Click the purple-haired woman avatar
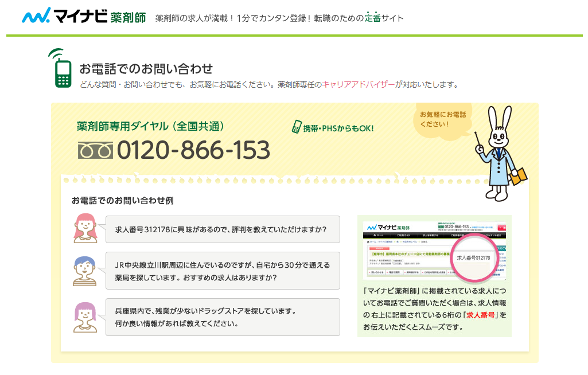This screenshot has height=375, width=588. point(85,317)
